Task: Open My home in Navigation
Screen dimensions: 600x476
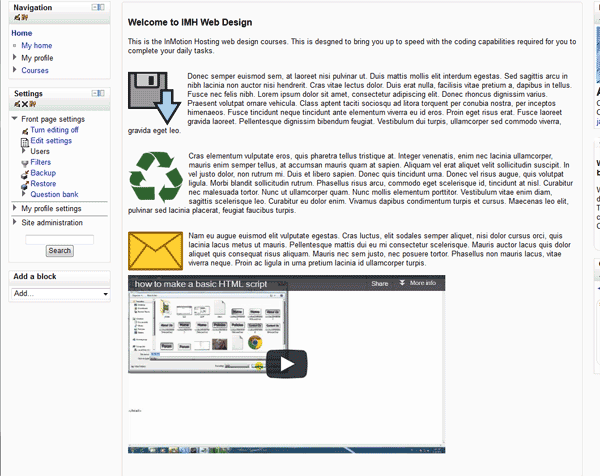Action: pyautogui.click(x=36, y=45)
